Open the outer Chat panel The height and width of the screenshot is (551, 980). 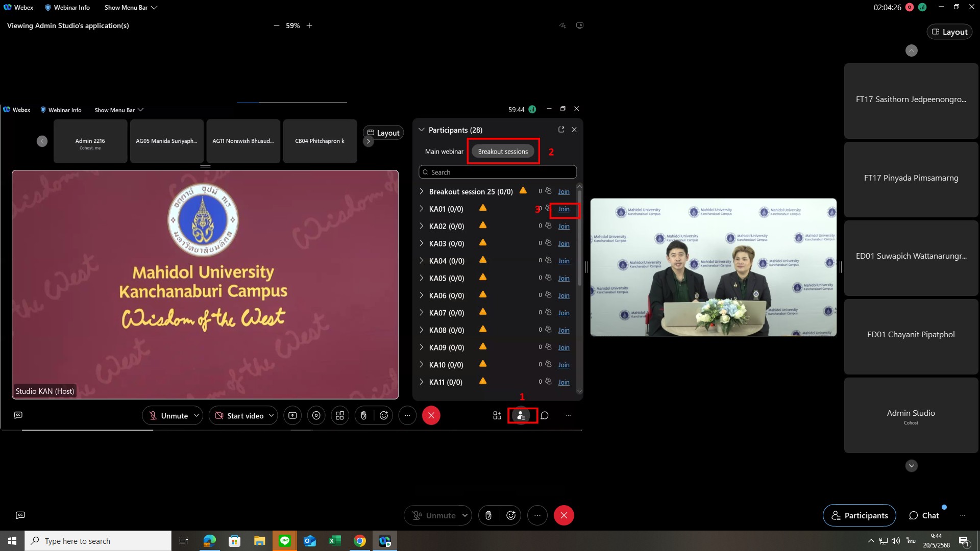924,515
